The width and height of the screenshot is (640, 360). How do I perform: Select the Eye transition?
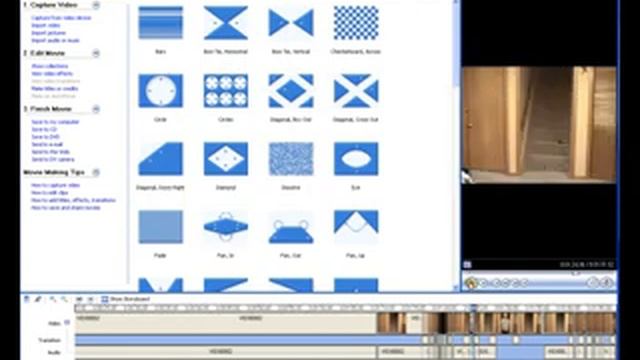pyautogui.click(x=356, y=159)
